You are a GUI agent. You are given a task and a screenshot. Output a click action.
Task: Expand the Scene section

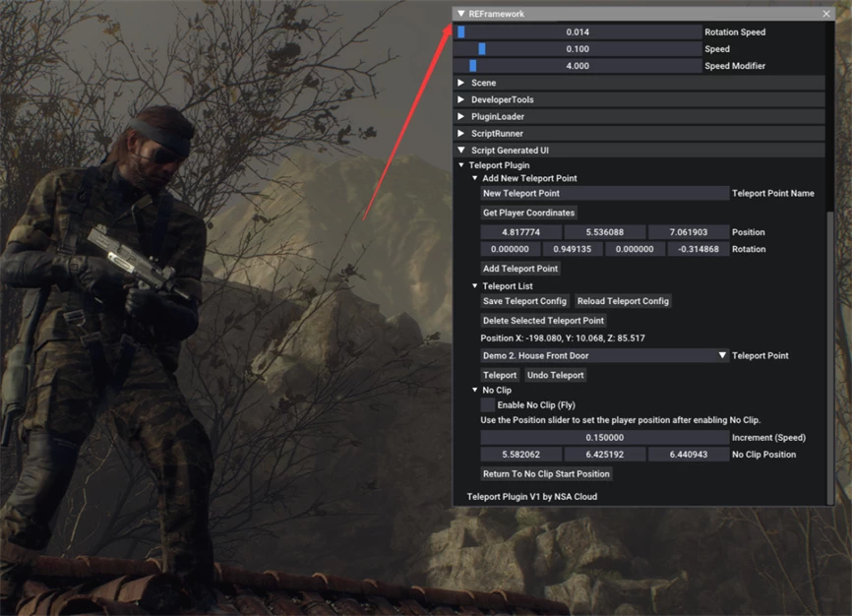461,84
